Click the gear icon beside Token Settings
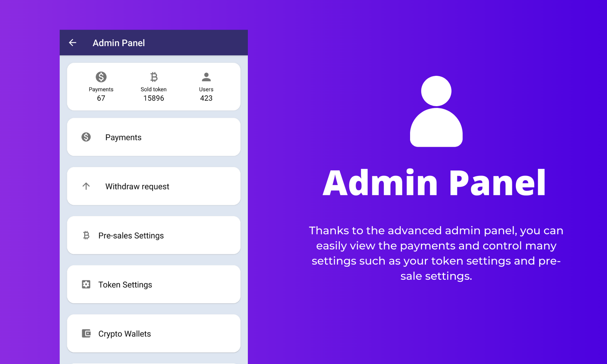Screen dimensions: 607x364 pyautogui.click(x=86, y=284)
